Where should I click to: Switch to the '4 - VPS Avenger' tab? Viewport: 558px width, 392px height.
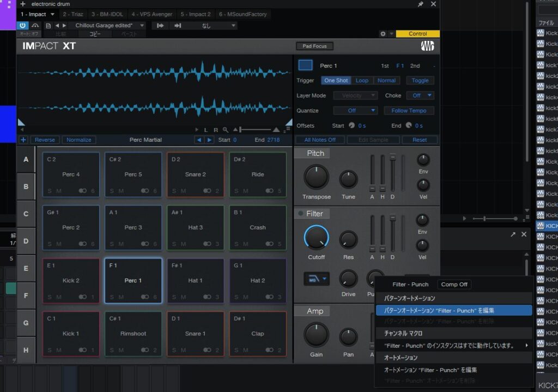pyautogui.click(x=152, y=14)
